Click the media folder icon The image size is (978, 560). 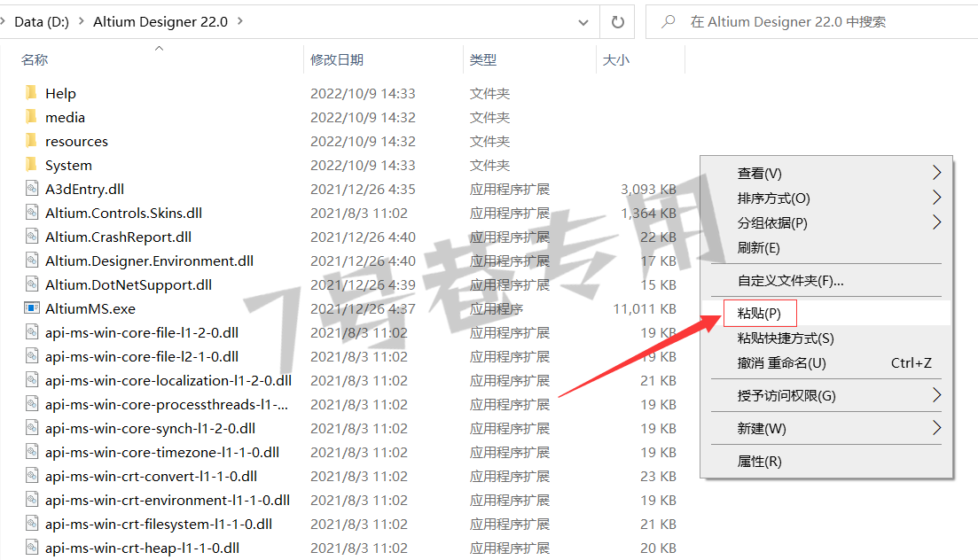31,117
